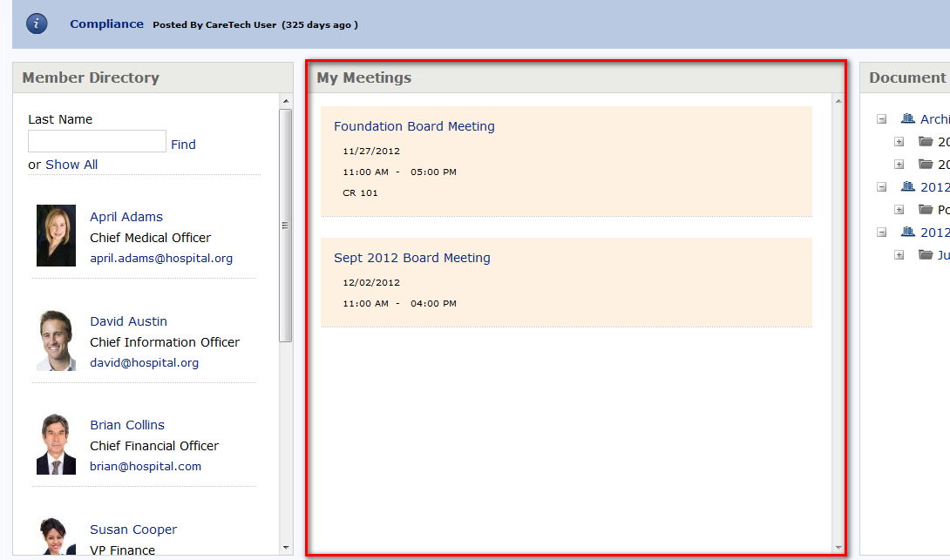
Task: Email april.adams@hospital.org
Action: coord(161,259)
